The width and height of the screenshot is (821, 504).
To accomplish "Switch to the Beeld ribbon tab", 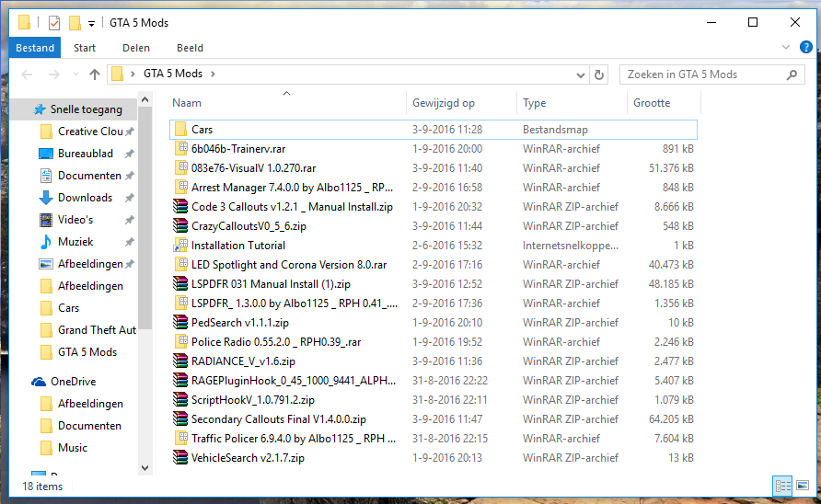I will pyautogui.click(x=191, y=48).
